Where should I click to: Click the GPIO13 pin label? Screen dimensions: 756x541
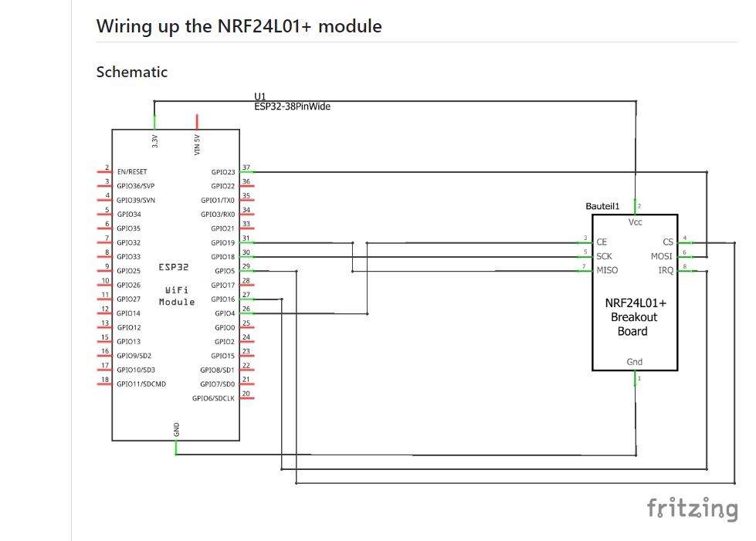tap(128, 342)
